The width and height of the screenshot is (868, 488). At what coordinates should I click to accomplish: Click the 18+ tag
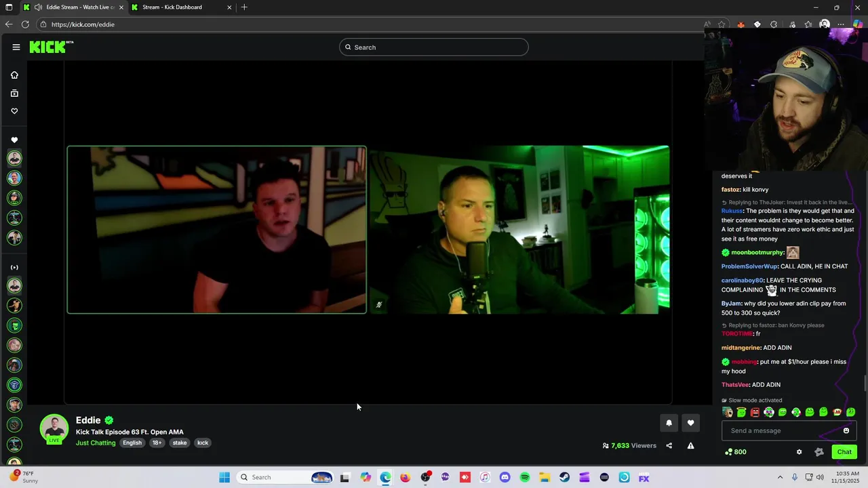[x=157, y=443]
